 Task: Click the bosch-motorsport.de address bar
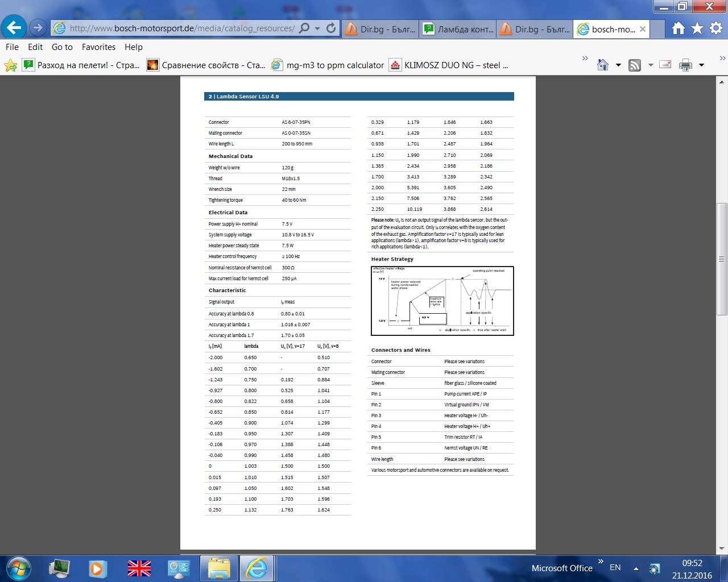click(x=182, y=28)
